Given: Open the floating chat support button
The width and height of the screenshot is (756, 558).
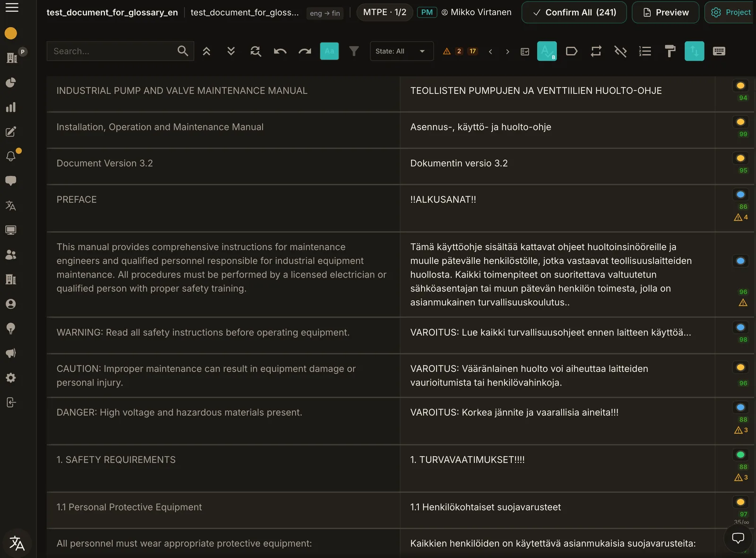Looking at the screenshot, I should pos(738,538).
